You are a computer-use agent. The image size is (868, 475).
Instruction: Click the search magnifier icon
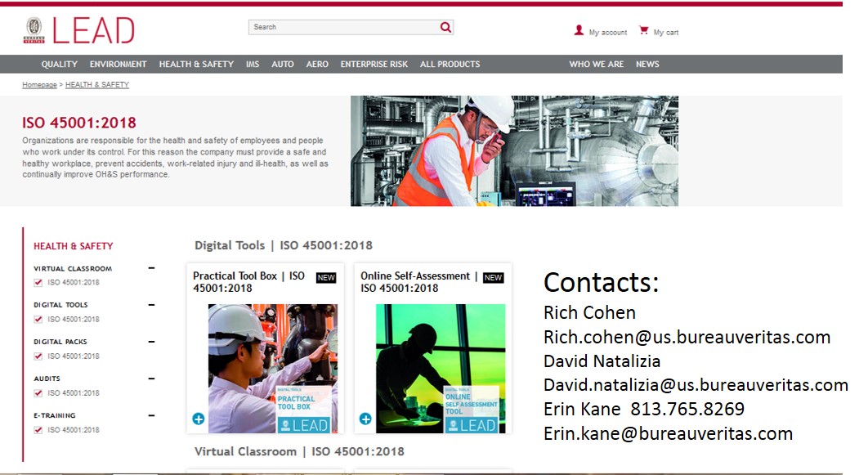(445, 27)
